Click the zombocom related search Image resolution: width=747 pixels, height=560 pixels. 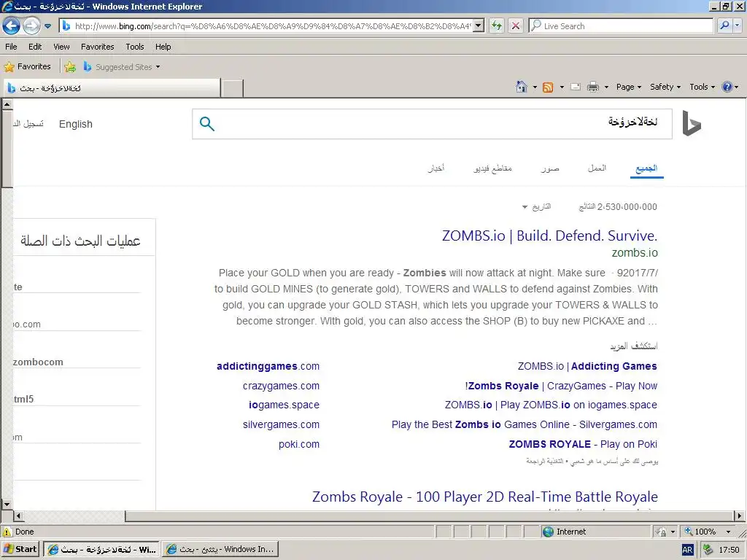(x=38, y=362)
